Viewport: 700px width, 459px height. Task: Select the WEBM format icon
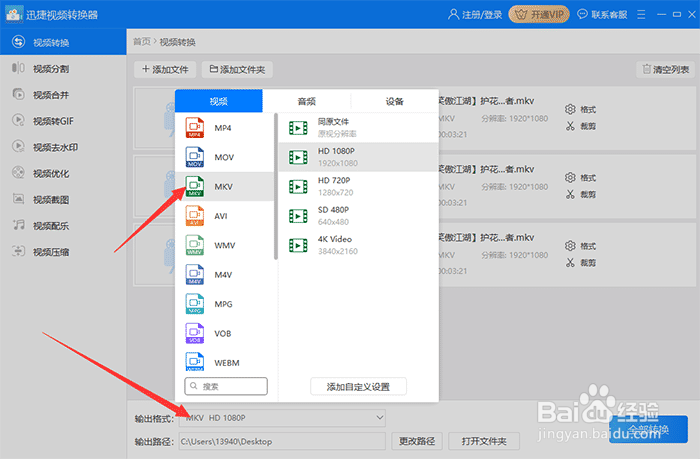195,362
